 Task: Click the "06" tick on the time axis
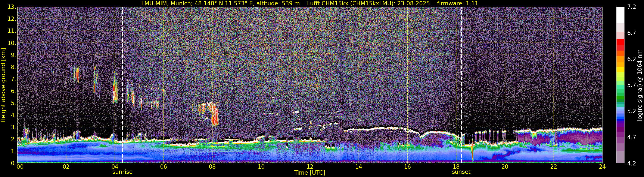coord(164,167)
